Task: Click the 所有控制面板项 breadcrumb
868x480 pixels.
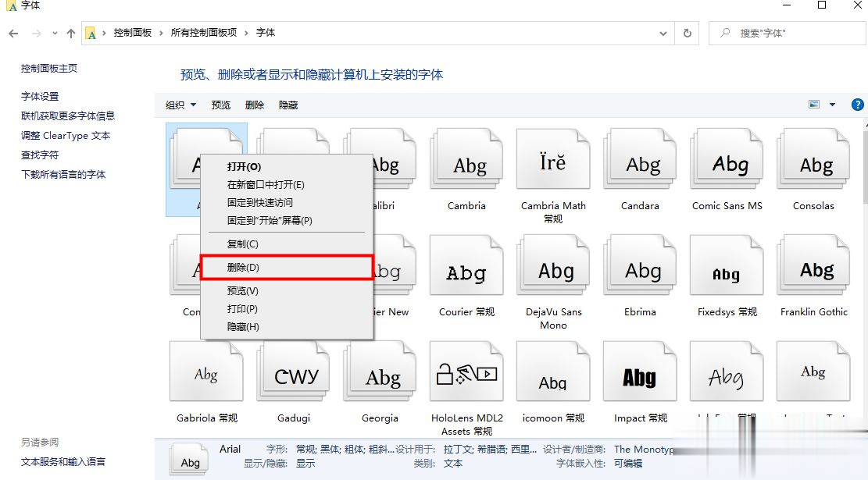Action: click(x=204, y=33)
